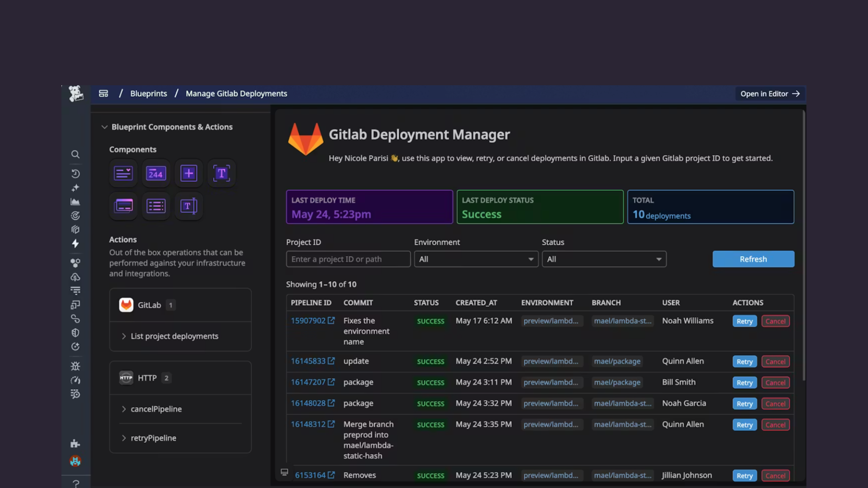The height and width of the screenshot is (488, 868).
Task: Open the Environment filter dropdown
Action: coord(476,259)
